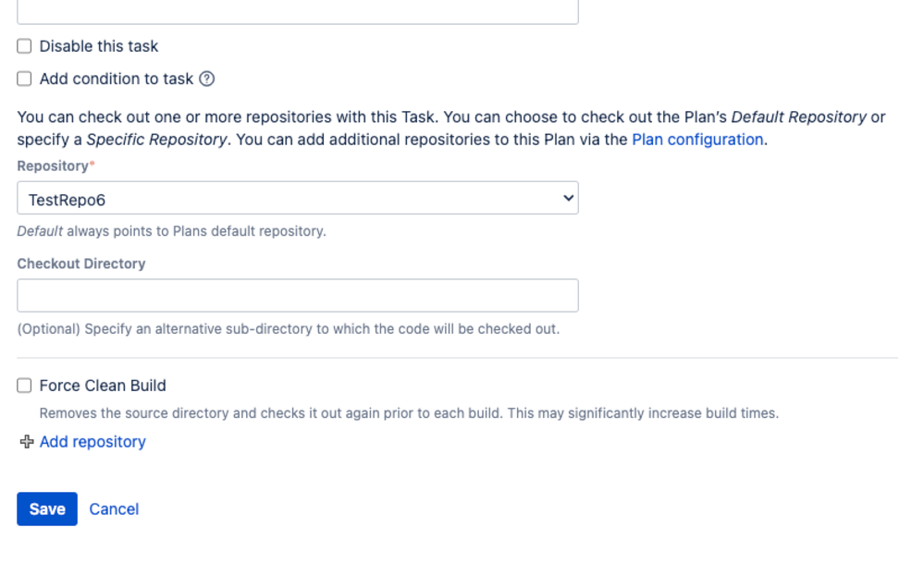The image size is (924, 564).
Task: Click the Checkout Directory field label
Action: [81, 264]
